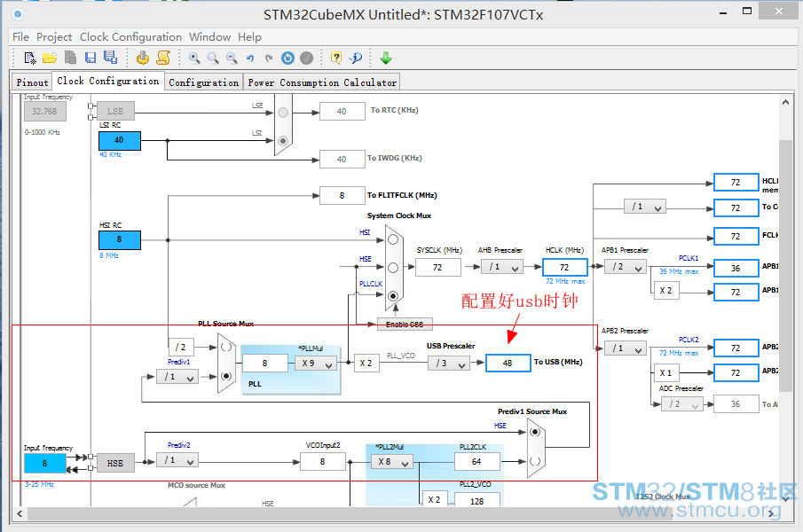Click the best-fit zoom magnifier icon
This screenshot has height=532, width=803.
click(213, 59)
